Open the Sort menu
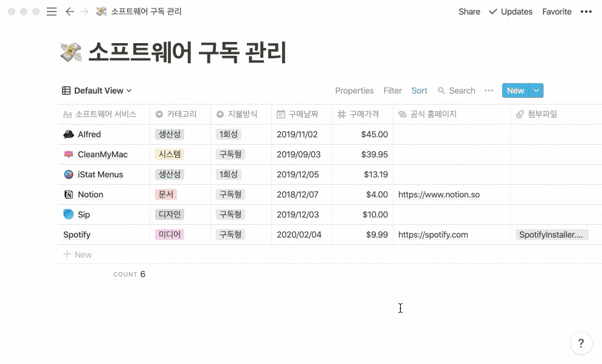602x364 pixels. (419, 91)
